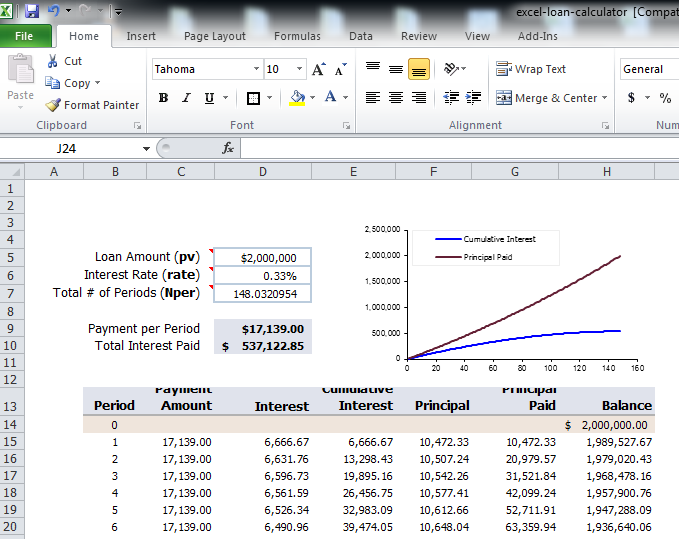The image size is (679, 539).
Task: Expand Merge & Center dropdown arrow
Action: [605, 98]
